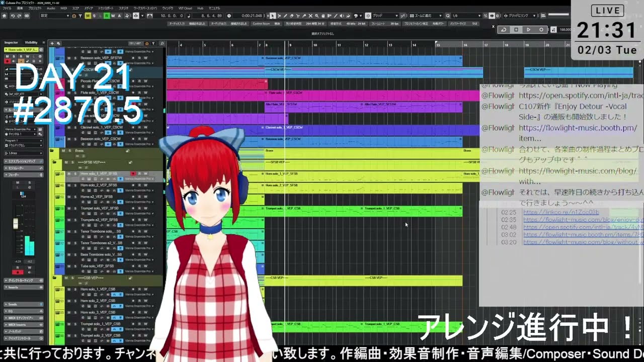
Task: Click the inspector channel volume fader
Action: click(x=16, y=223)
